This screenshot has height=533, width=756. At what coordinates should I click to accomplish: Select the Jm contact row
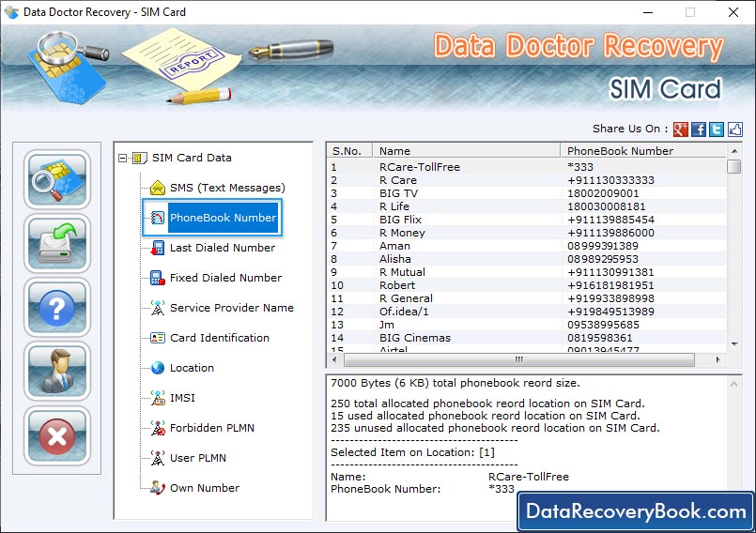click(527, 325)
